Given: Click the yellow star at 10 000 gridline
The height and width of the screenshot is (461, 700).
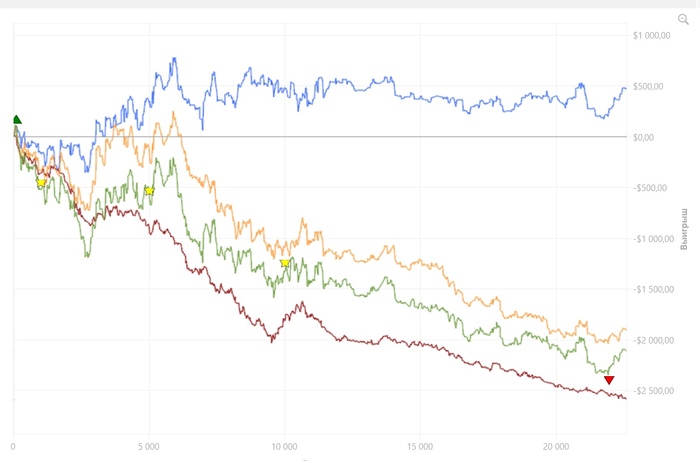Looking at the screenshot, I should click(285, 263).
